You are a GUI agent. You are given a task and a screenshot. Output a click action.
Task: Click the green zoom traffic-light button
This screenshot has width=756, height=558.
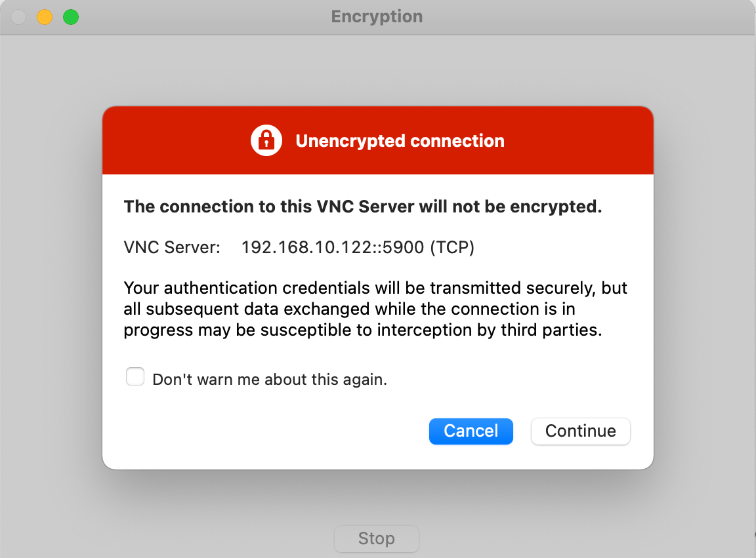[x=70, y=17]
